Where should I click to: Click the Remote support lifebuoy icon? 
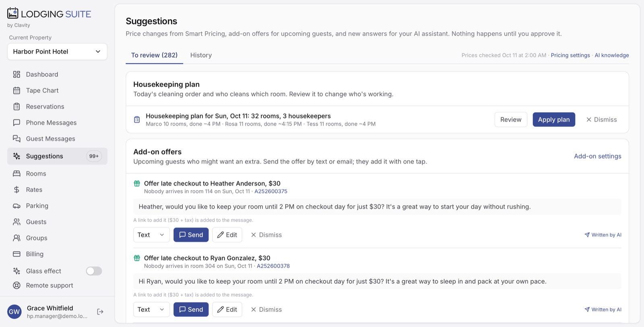(x=17, y=286)
